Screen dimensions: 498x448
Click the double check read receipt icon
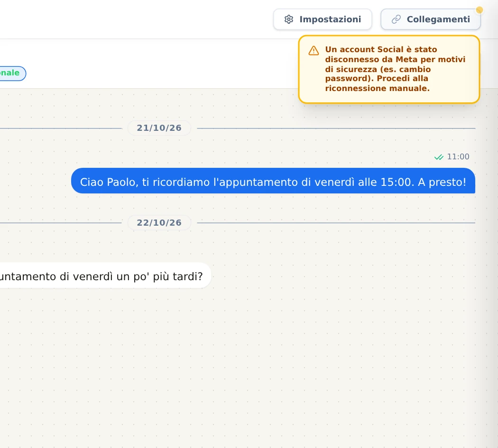pyautogui.click(x=439, y=157)
